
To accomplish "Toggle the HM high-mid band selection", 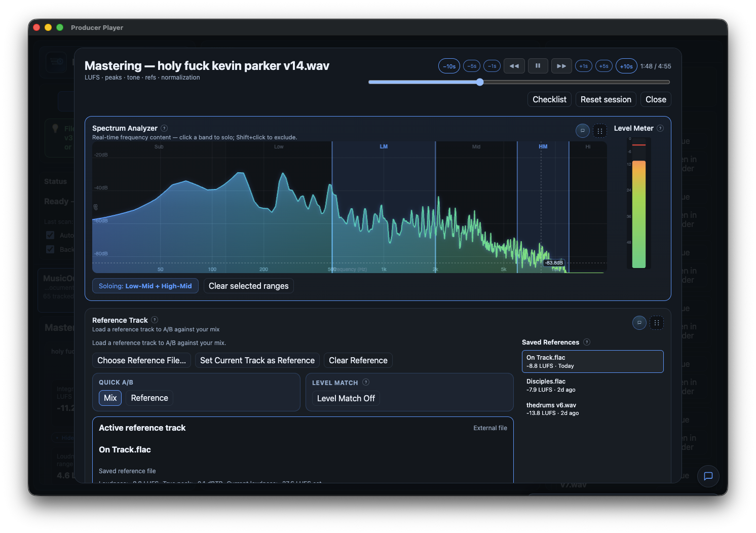I will coord(543,146).
